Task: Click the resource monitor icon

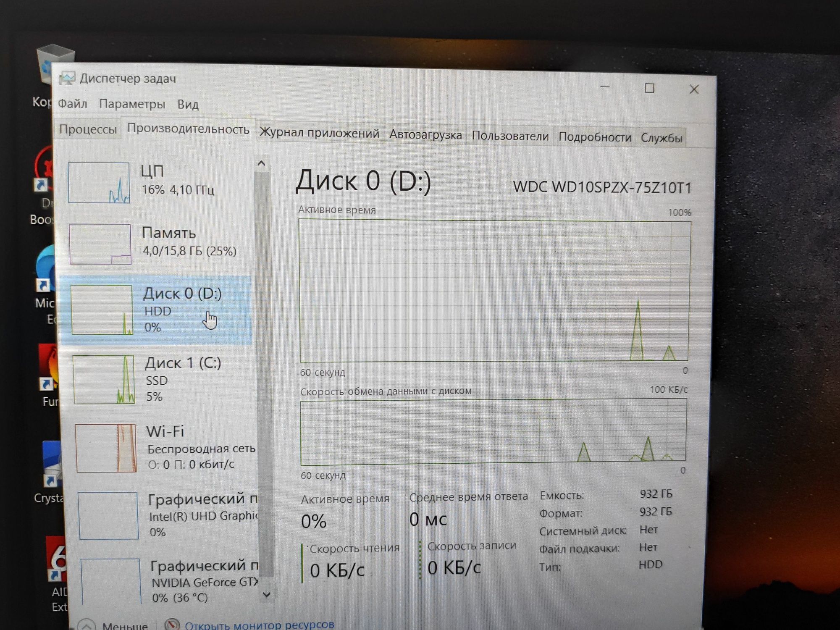Action: (x=172, y=625)
